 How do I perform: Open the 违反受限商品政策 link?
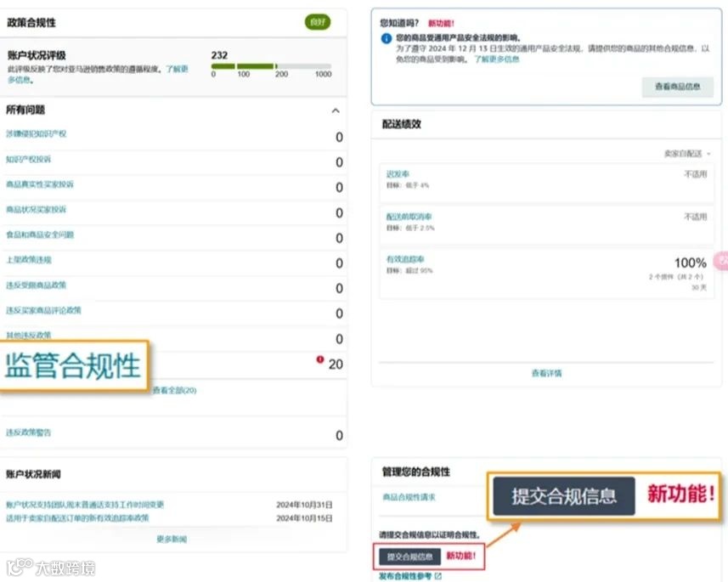tap(37, 285)
